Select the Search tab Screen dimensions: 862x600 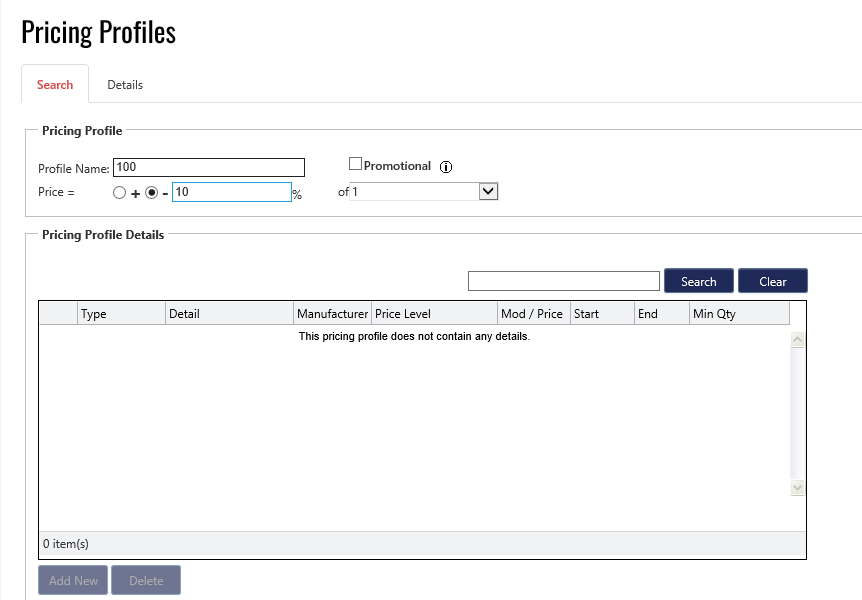pos(55,85)
